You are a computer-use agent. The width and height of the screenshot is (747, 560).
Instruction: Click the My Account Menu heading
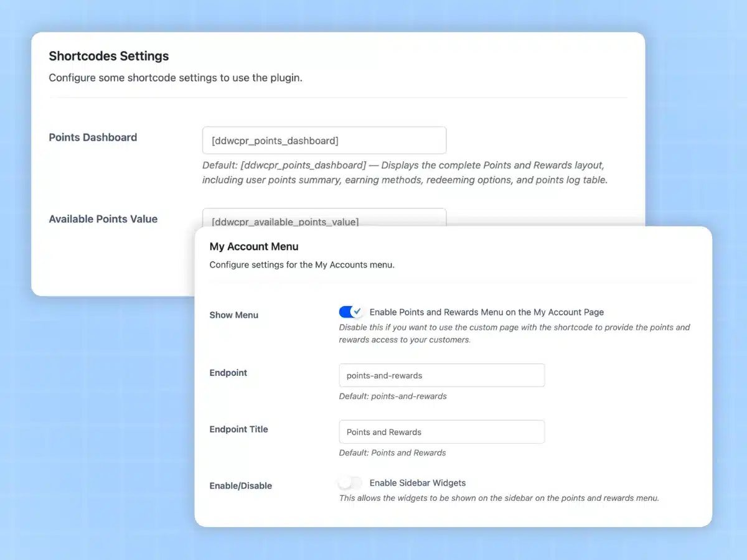254,246
